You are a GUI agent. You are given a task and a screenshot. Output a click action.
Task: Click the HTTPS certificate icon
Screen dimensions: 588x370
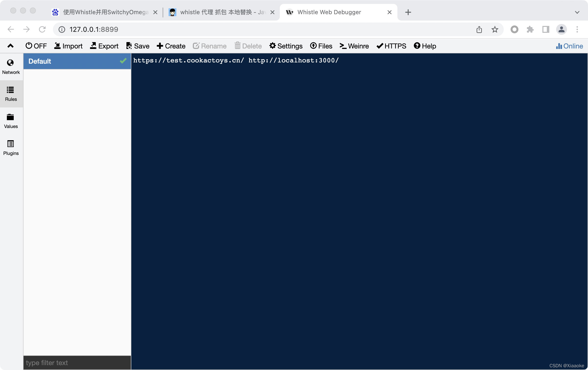point(391,45)
